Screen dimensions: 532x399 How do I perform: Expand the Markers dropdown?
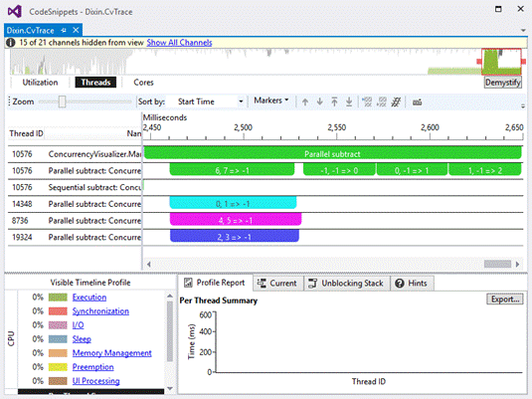point(271,100)
